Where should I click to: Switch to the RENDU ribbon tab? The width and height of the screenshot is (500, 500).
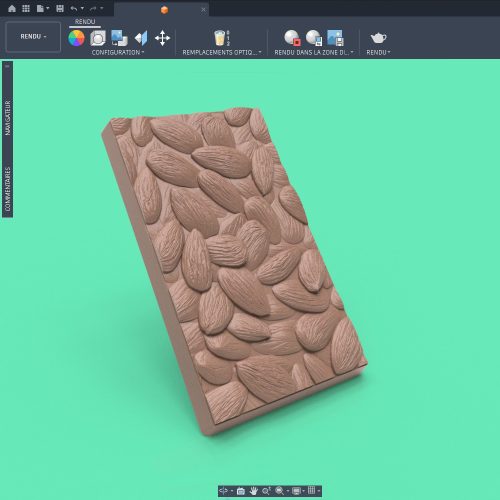85,22
